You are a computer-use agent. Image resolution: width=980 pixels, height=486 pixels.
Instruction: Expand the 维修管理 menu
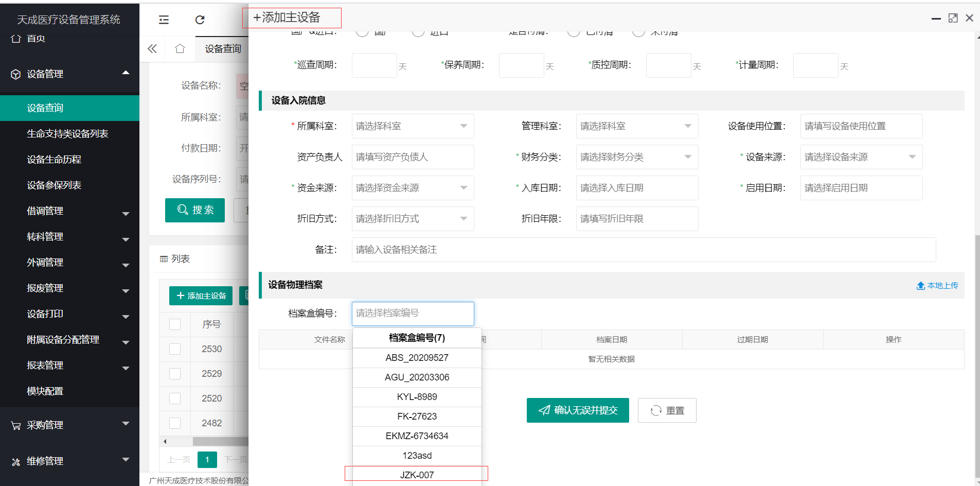point(126,460)
